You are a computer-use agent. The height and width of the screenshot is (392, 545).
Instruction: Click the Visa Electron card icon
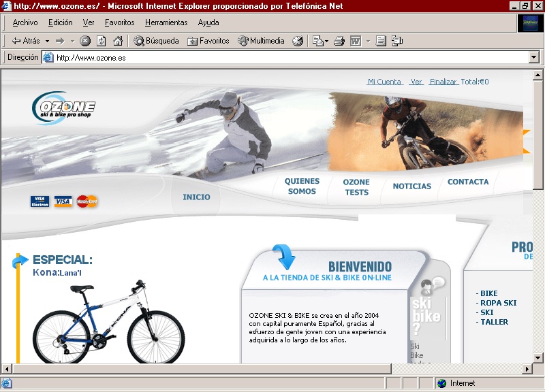40,201
